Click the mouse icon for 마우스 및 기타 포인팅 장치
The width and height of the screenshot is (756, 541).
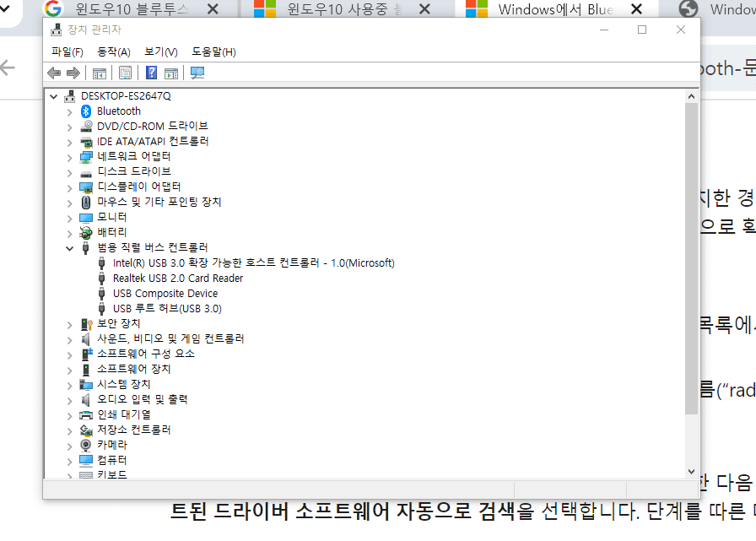(86, 202)
